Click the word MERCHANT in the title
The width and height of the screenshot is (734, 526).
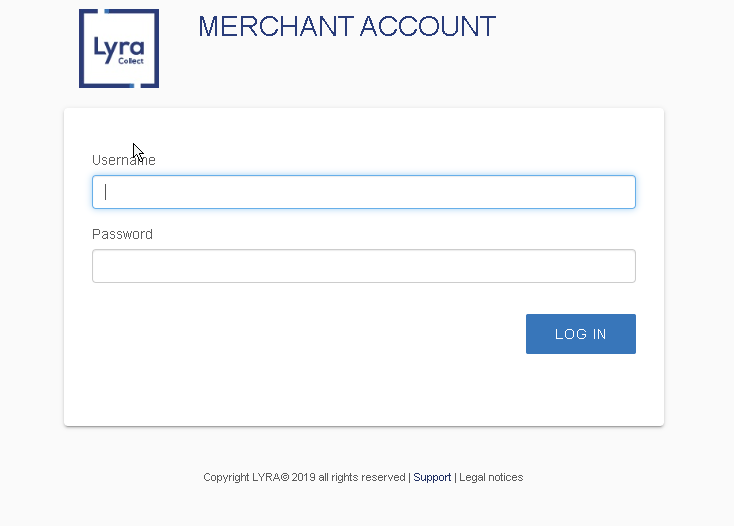click(276, 26)
